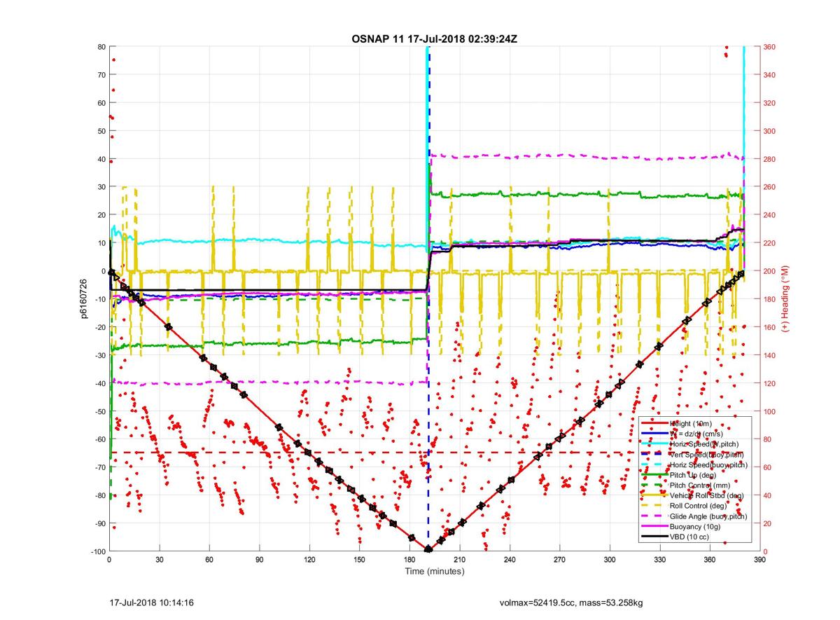Click the plot title 'OSNAP 11 17-Jul-2018 02:39:24Z'
The height and width of the screenshot is (620, 840).
point(434,39)
